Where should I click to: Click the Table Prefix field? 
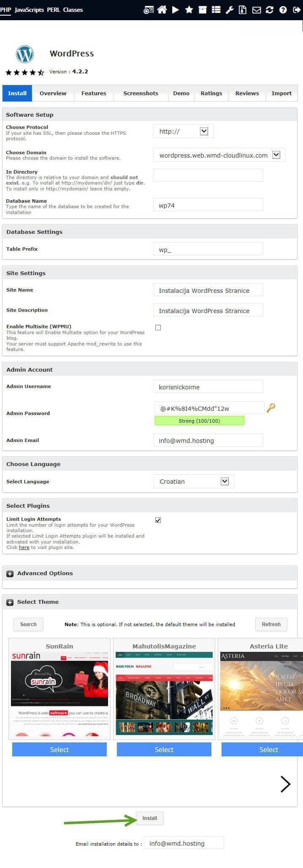click(x=208, y=249)
